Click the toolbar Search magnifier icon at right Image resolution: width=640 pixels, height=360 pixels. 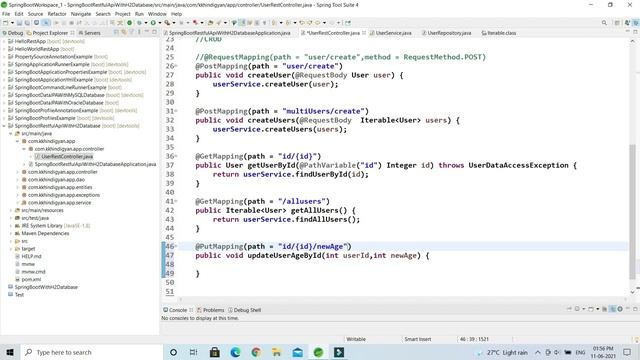[x=604, y=23]
